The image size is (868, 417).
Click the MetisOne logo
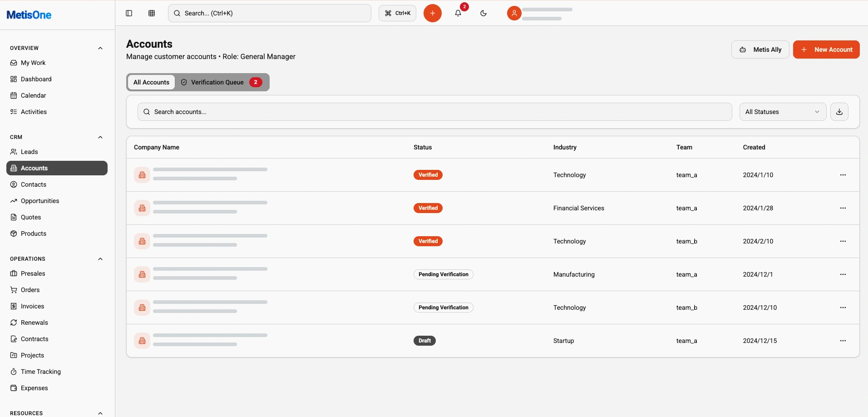coord(29,15)
